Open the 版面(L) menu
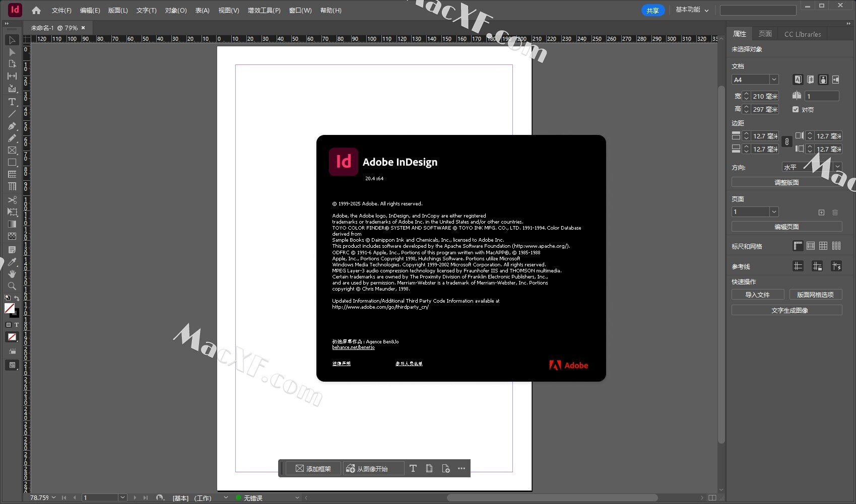 [x=118, y=10]
